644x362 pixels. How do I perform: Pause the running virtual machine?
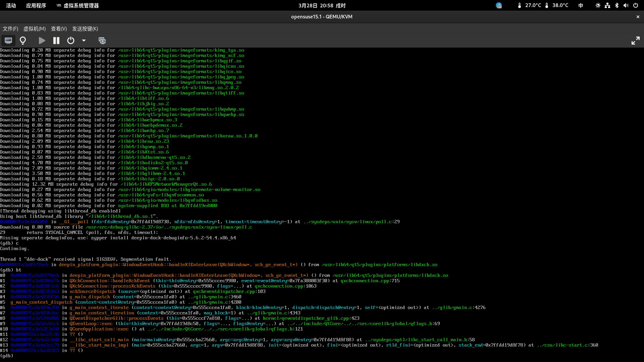coord(56,40)
